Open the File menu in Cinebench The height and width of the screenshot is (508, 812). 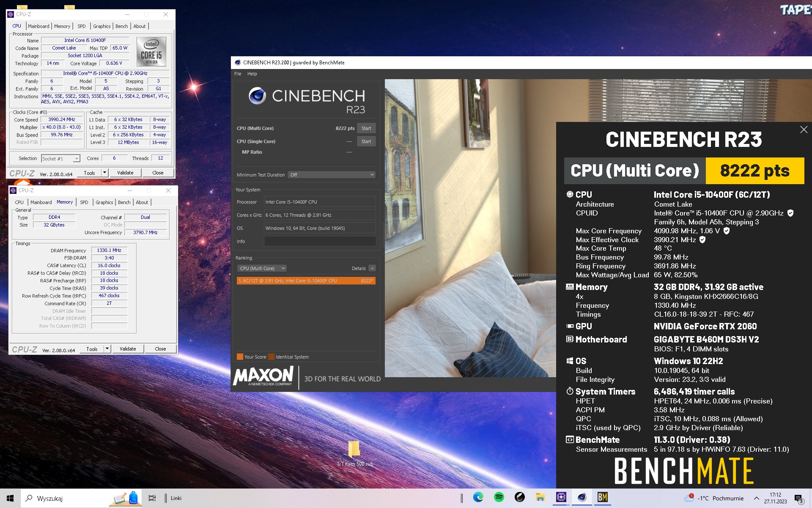tap(238, 74)
